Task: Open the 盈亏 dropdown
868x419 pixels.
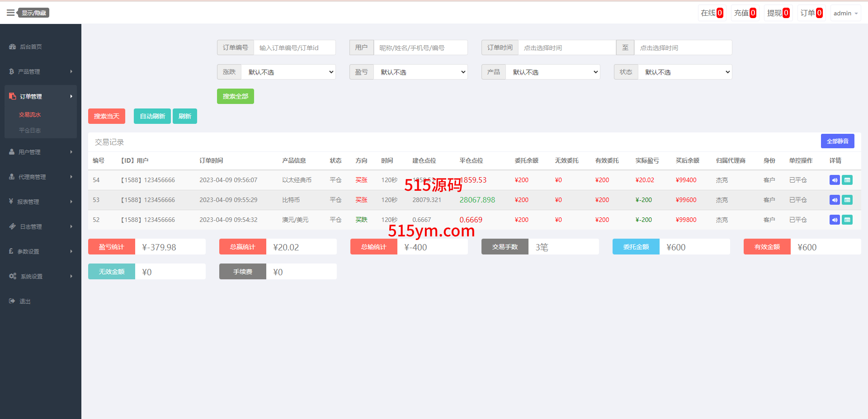Action: pos(420,72)
